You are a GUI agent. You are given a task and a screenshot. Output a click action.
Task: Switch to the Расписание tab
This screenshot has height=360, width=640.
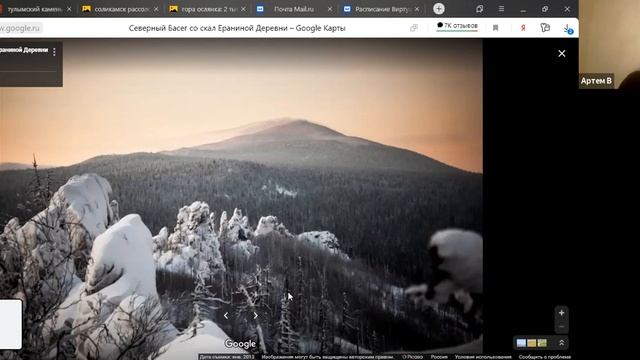[x=382, y=9]
